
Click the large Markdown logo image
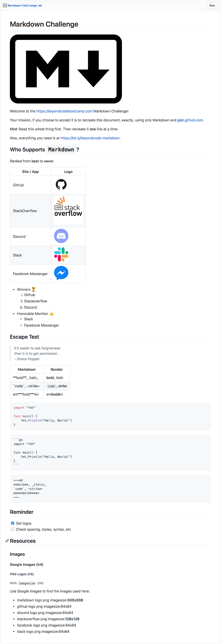pyautogui.click(x=66, y=69)
